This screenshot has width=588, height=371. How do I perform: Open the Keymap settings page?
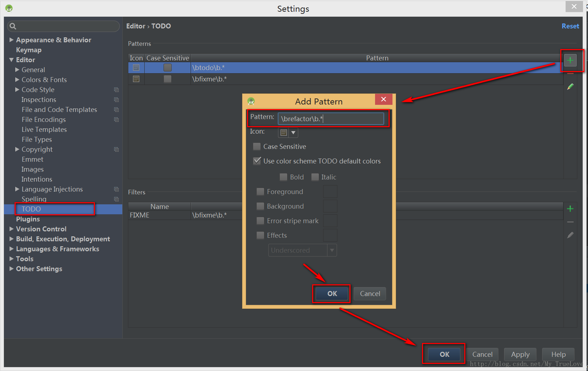click(x=29, y=50)
